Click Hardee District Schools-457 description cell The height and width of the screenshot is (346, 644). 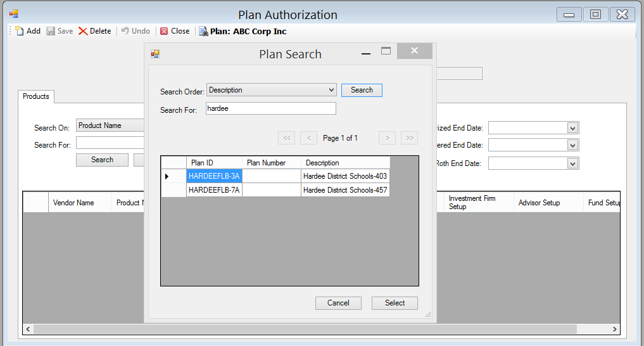(345, 190)
